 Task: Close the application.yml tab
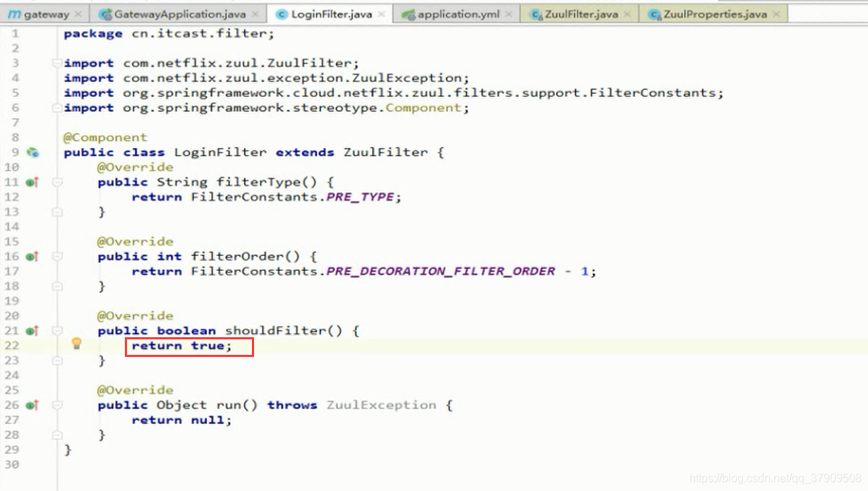pyautogui.click(x=508, y=14)
